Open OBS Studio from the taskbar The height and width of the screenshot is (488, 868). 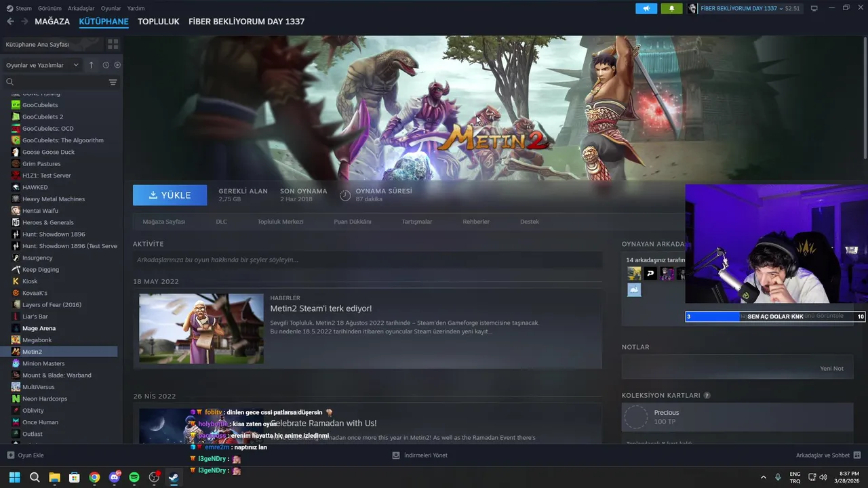[x=155, y=477]
